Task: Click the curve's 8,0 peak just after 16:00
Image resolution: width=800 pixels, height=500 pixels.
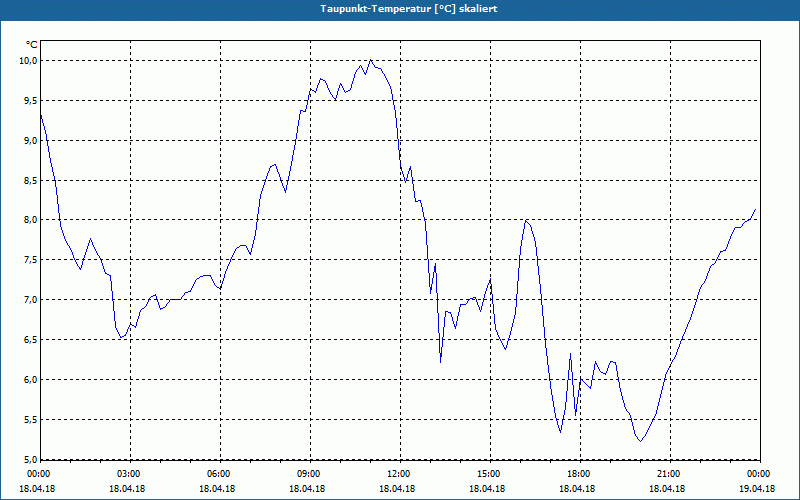Action: tap(526, 220)
